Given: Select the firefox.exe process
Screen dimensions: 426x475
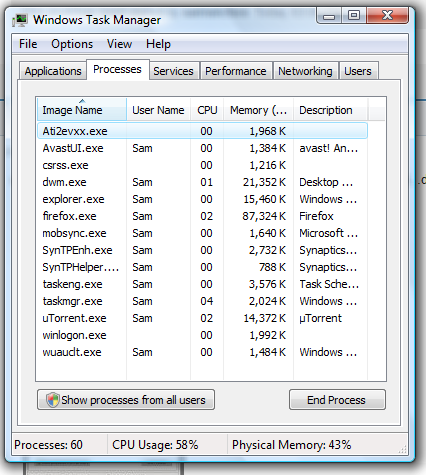Looking at the screenshot, I should 202,216.
